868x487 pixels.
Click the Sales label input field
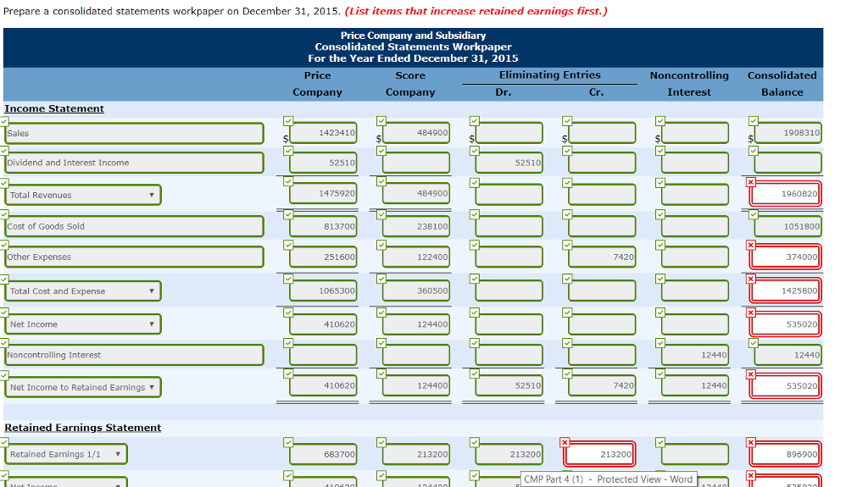[x=134, y=133]
